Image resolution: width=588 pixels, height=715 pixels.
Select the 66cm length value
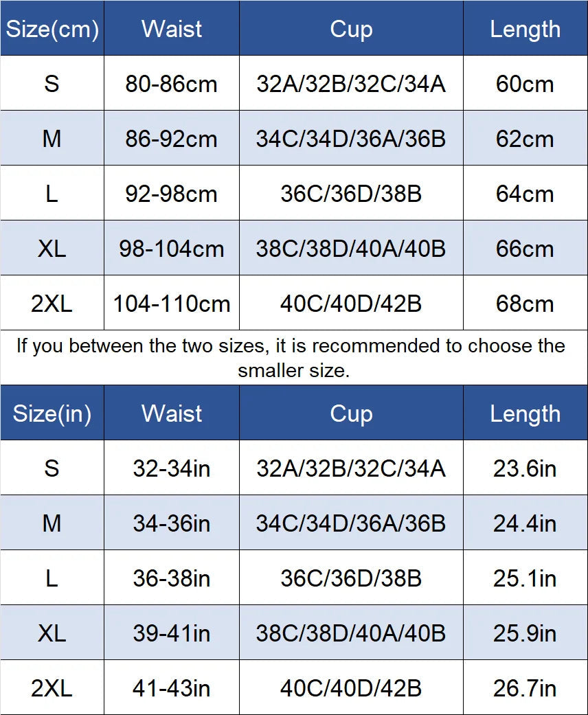(x=525, y=249)
